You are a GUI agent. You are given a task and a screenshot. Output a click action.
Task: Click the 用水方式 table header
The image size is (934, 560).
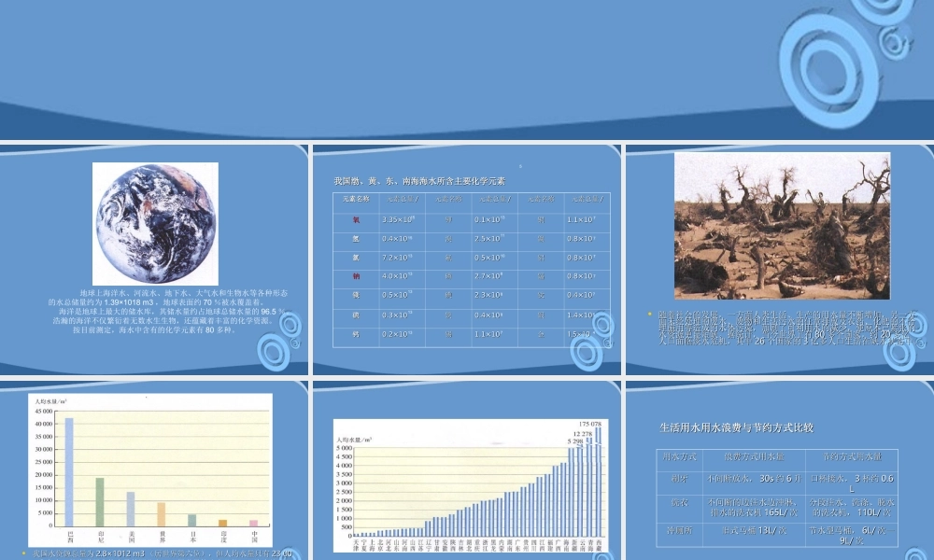point(680,456)
